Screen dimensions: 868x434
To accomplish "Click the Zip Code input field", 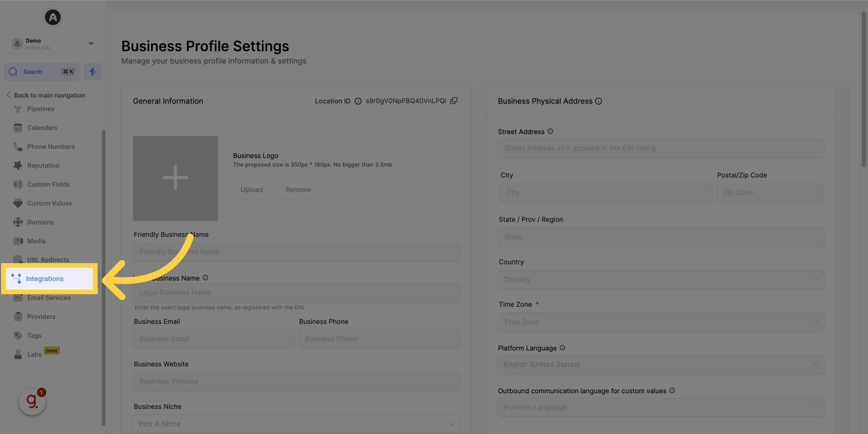I will point(769,192).
